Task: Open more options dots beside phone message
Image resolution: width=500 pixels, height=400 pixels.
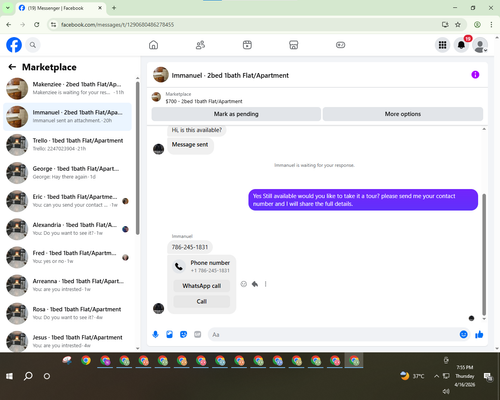Action: coord(266,284)
